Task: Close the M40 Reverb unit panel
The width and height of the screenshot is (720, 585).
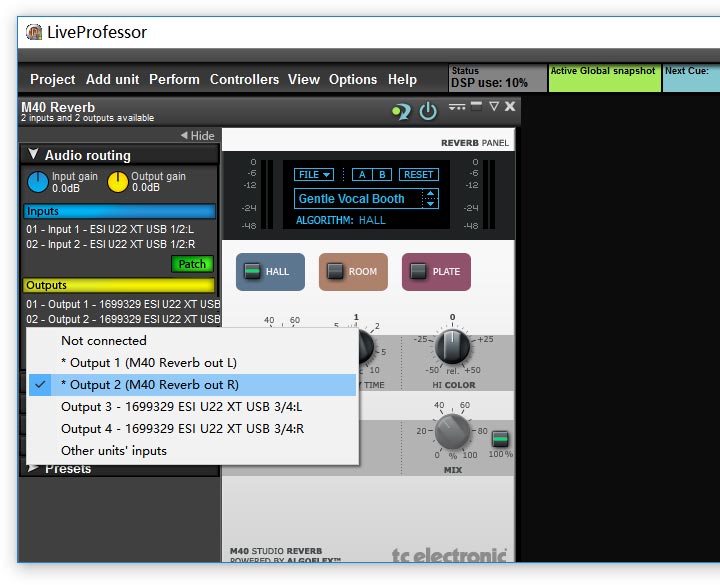Action: click(510, 107)
